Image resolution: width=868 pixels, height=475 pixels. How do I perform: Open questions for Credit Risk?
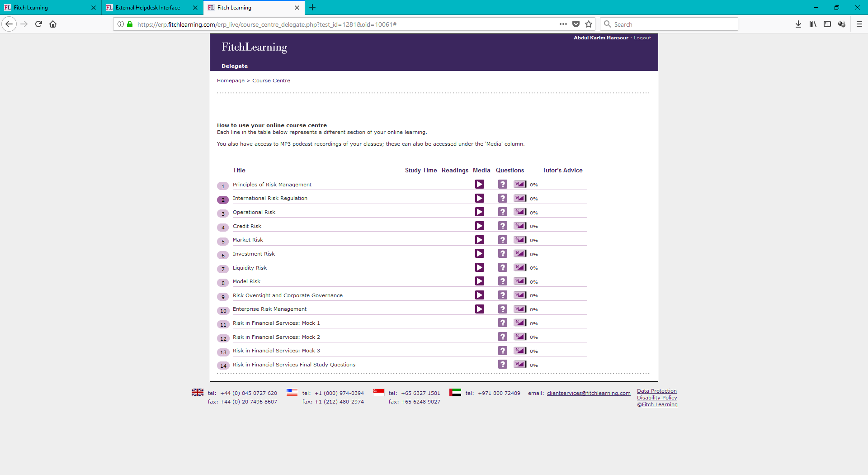[503, 226]
